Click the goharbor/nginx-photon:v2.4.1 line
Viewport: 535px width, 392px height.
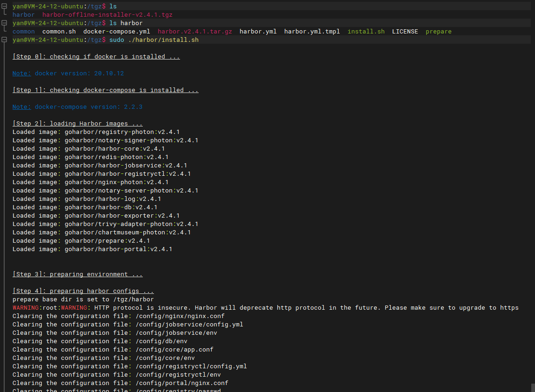[x=90, y=182]
